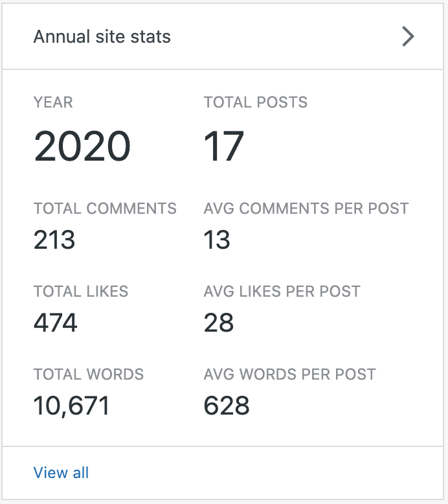Select the total posts value 17
The image size is (448, 504).
click(x=224, y=146)
